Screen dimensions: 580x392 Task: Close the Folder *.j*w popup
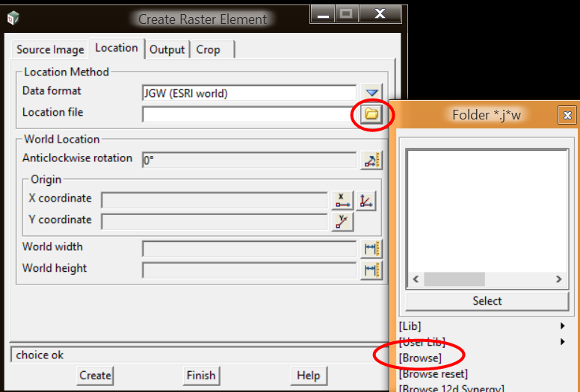(567, 116)
